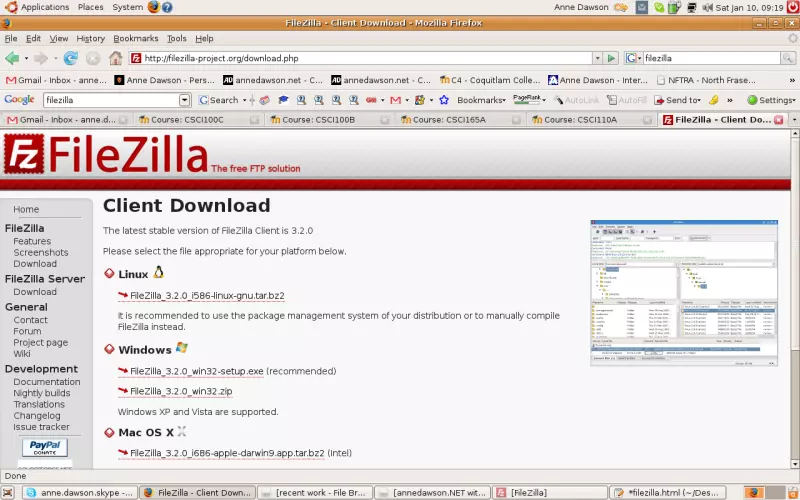Open the Forum sidebar link

click(27, 331)
